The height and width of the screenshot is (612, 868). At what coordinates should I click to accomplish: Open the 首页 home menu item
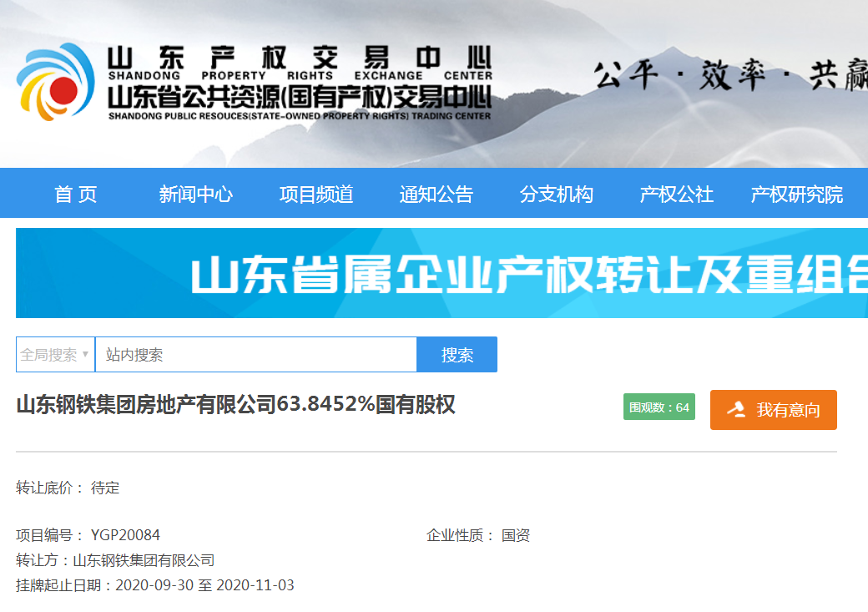76,195
